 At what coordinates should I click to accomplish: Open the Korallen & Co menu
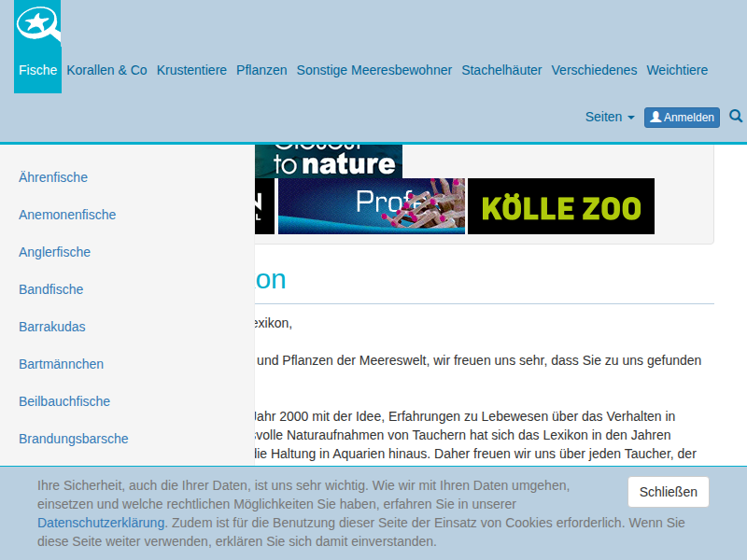click(x=106, y=70)
